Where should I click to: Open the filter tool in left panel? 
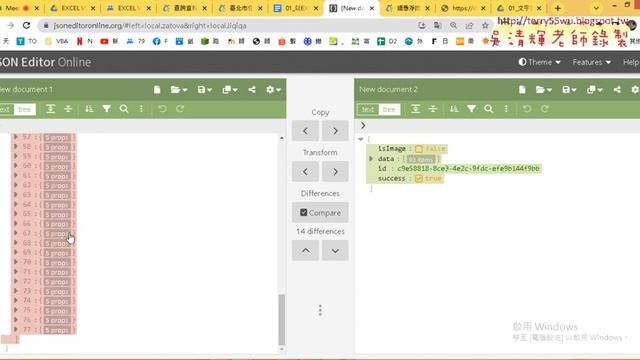click(107, 109)
